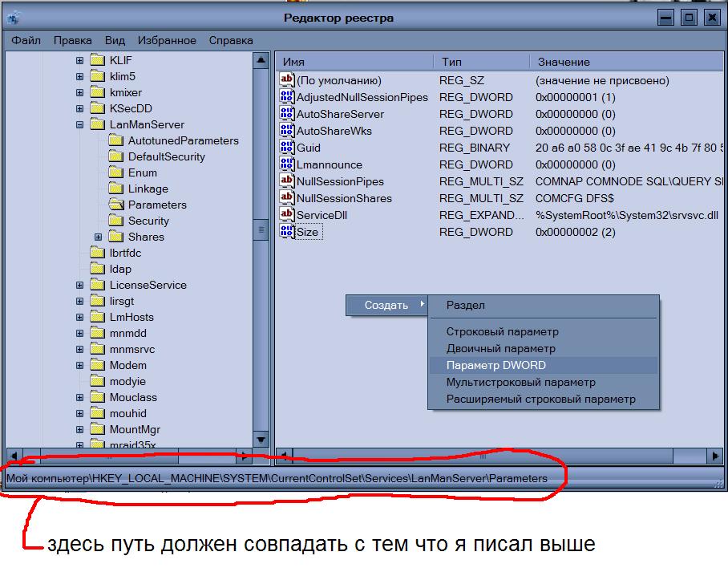Open the Файл menu
This screenshot has height=576, width=728.
[26, 40]
